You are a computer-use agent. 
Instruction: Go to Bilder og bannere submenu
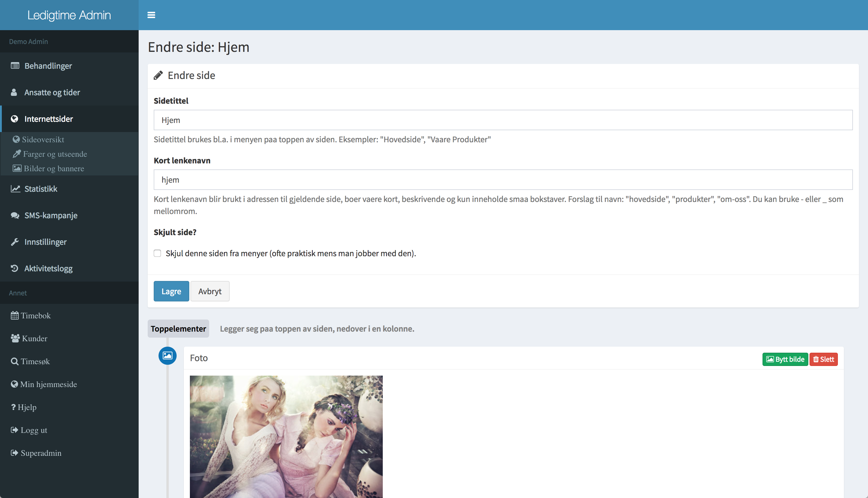54,168
